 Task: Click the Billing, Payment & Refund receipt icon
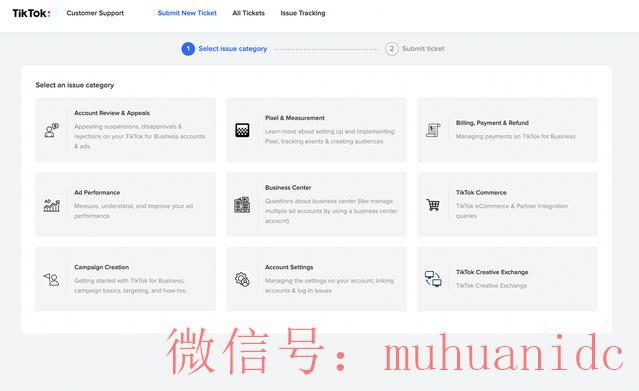(433, 130)
